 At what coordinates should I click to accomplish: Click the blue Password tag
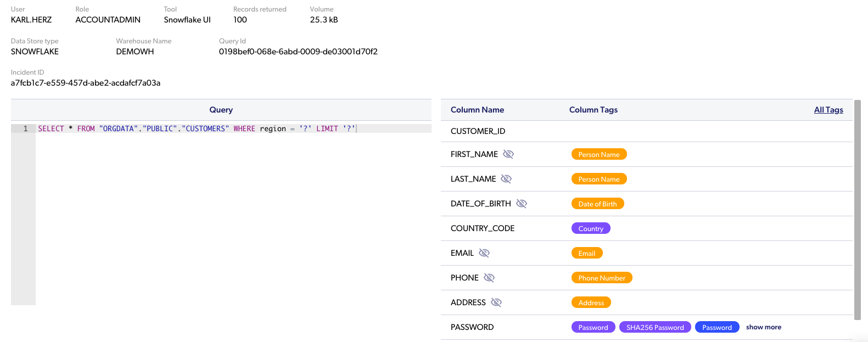coord(716,327)
